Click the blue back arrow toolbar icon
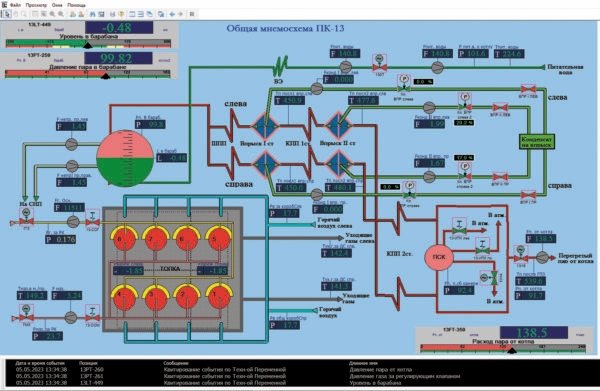This screenshot has height=391, width=600. coord(172,14)
